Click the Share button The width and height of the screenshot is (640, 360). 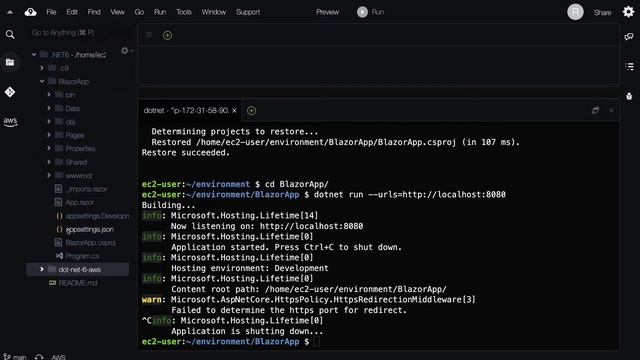tap(602, 13)
